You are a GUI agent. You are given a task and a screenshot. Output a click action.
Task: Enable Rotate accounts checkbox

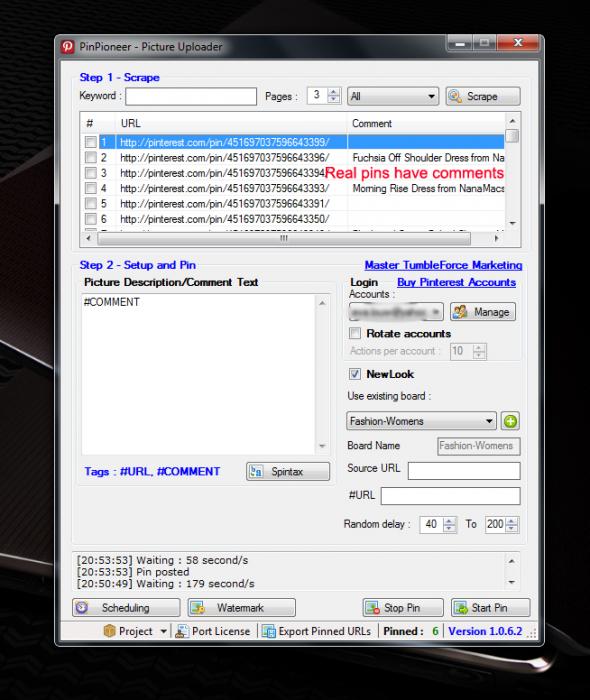(355, 333)
